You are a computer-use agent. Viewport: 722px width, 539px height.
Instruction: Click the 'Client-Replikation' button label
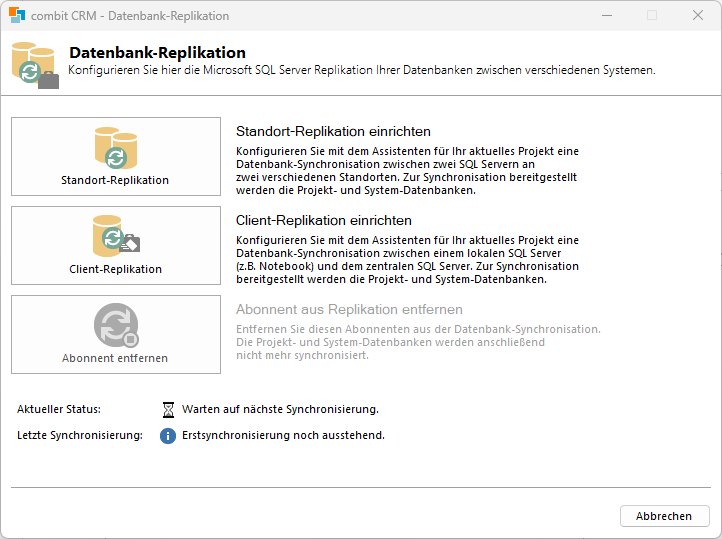[115, 269]
